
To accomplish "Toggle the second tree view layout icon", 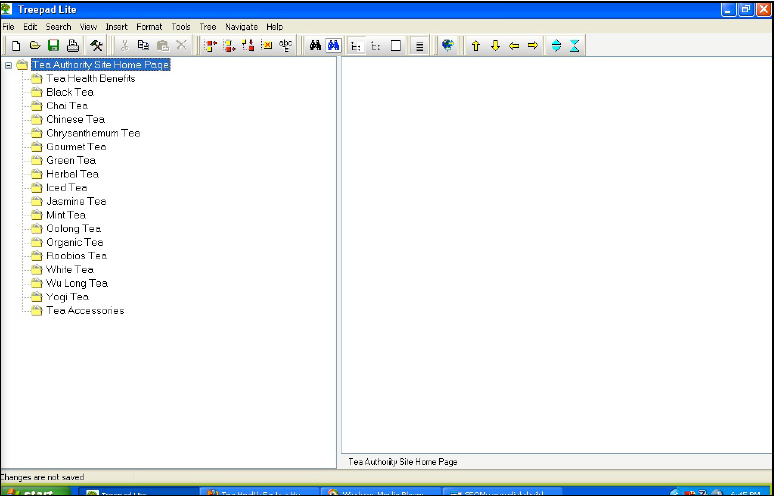I will point(376,46).
